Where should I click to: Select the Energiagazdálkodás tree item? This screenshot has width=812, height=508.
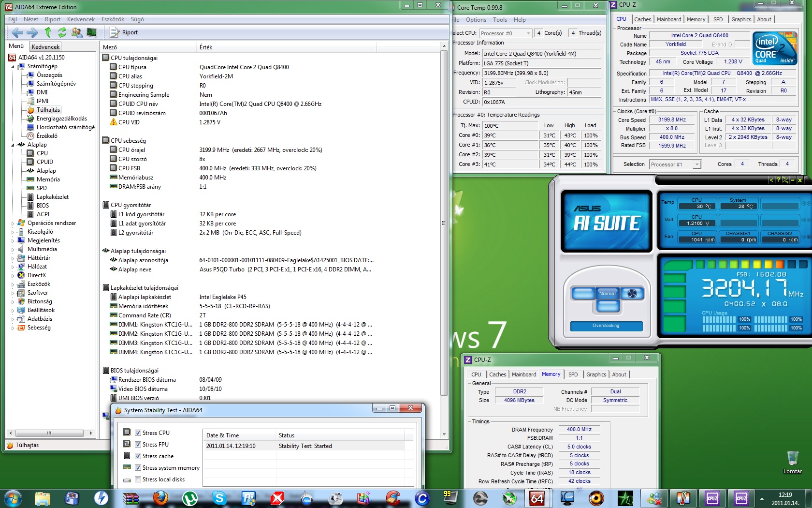point(62,119)
